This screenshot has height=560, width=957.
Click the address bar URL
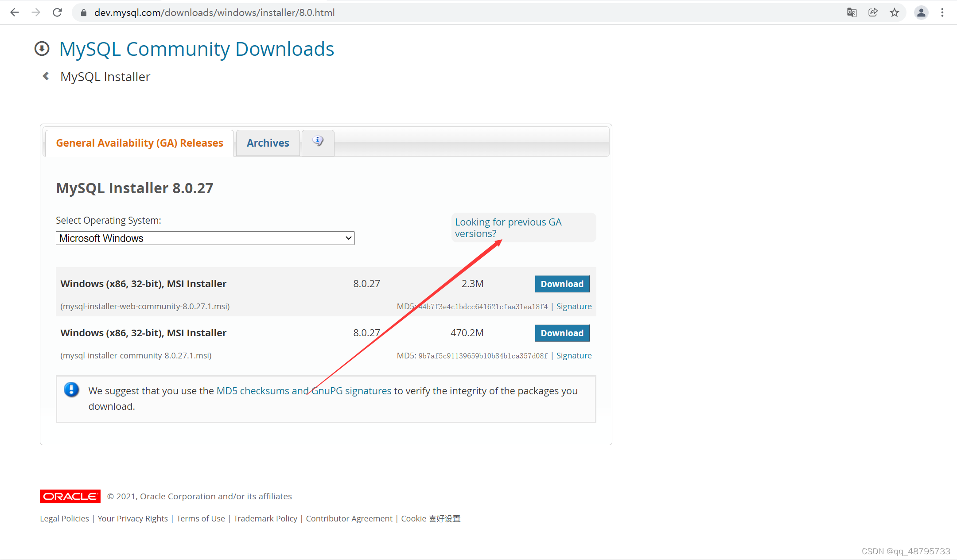tap(214, 12)
